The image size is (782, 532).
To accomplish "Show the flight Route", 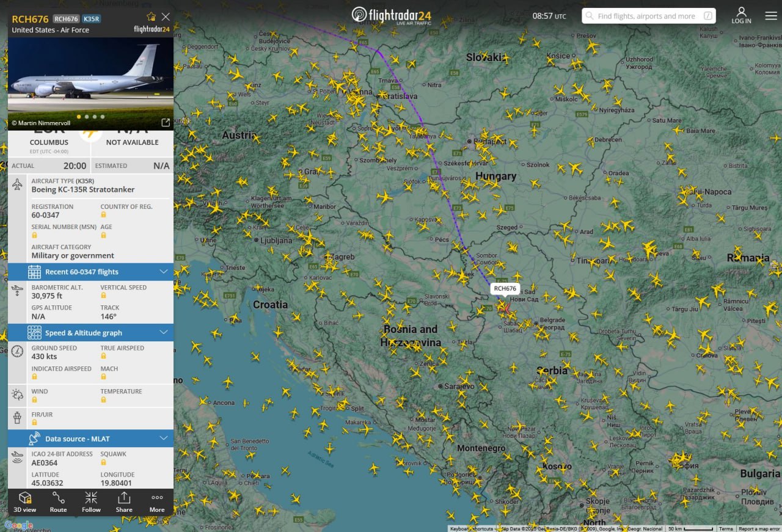I will [x=58, y=502].
